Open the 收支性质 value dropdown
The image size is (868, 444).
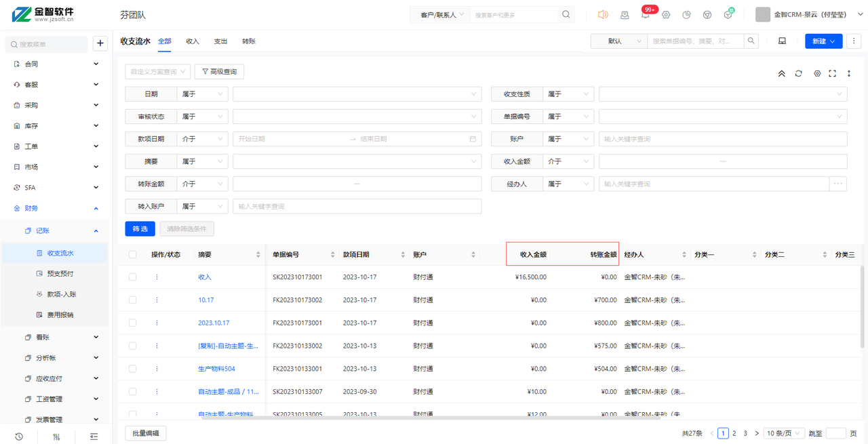[x=723, y=94]
